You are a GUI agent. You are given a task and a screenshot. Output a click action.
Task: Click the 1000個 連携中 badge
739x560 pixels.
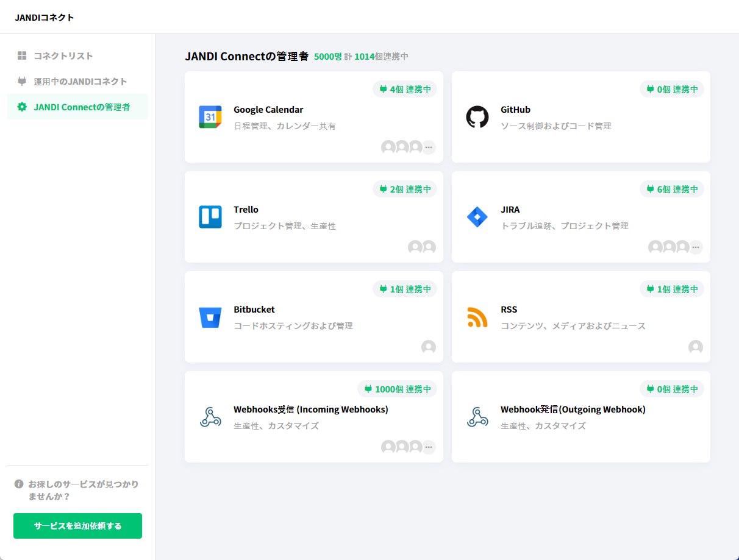click(x=397, y=389)
